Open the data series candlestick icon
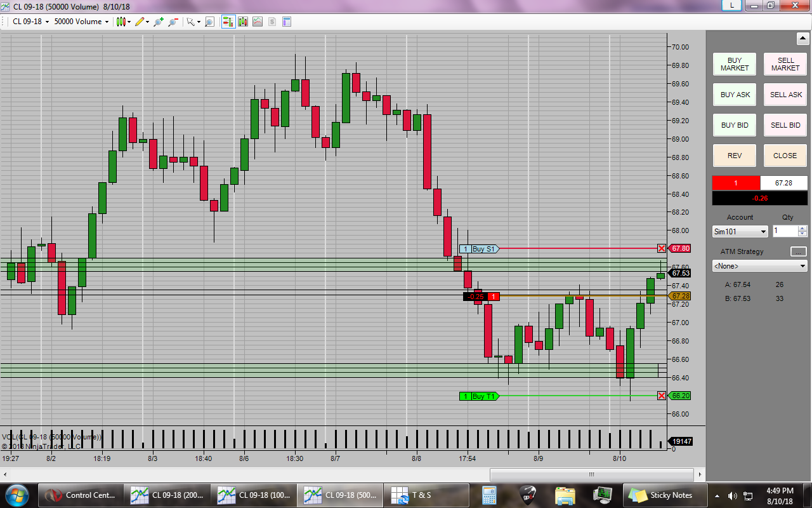The height and width of the screenshot is (508, 812). pos(242,22)
